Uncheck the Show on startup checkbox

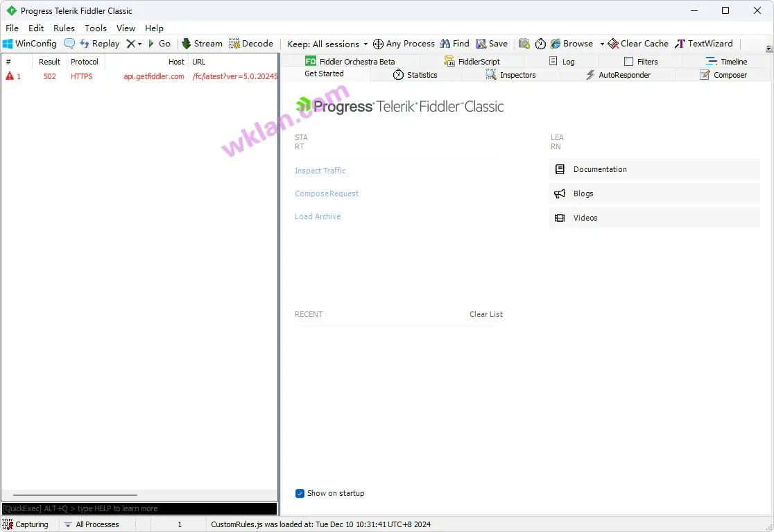pyautogui.click(x=300, y=494)
